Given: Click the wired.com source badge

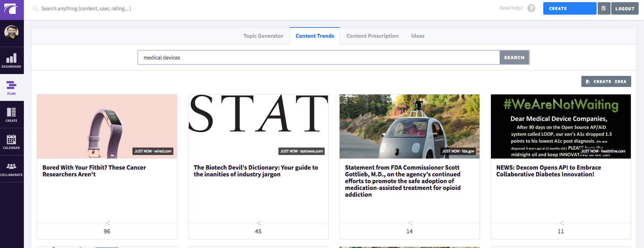Looking at the screenshot, I should 153,151.
